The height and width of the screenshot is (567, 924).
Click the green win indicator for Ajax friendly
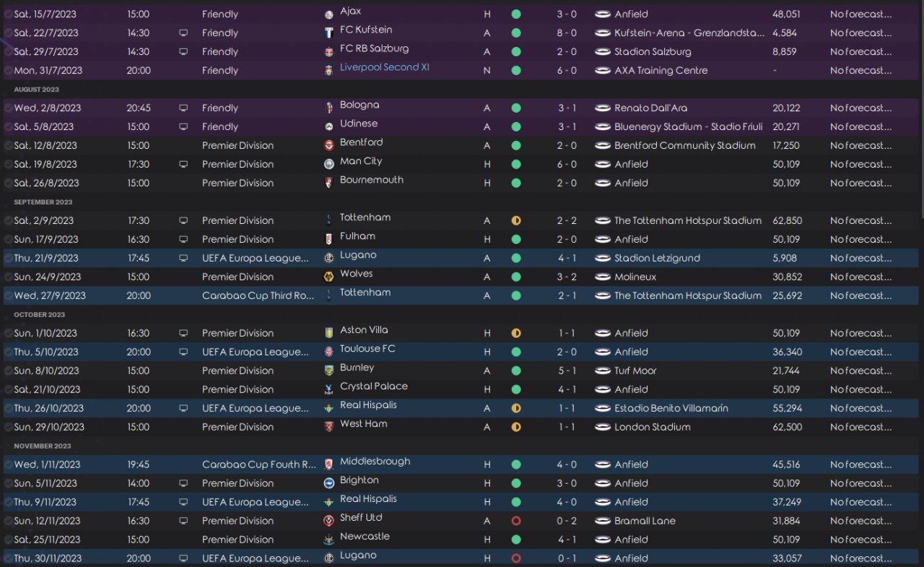click(516, 14)
